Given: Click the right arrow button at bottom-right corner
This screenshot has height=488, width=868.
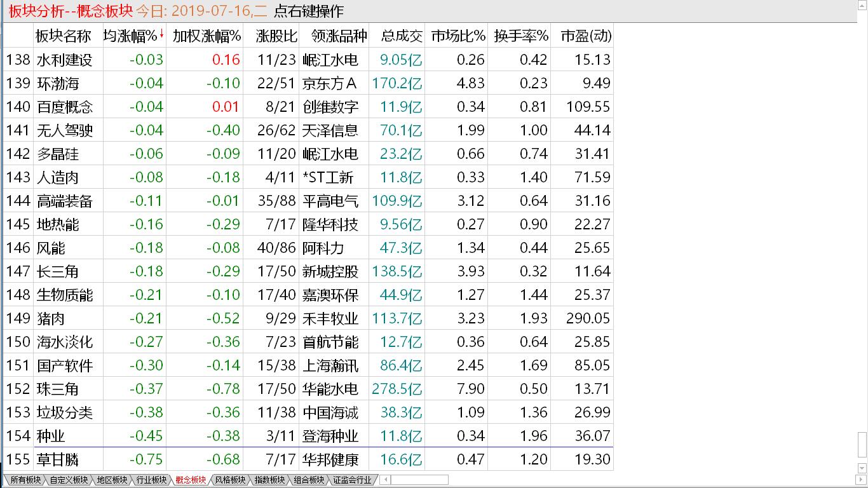Looking at the screenshot, I should coord(862,481).
